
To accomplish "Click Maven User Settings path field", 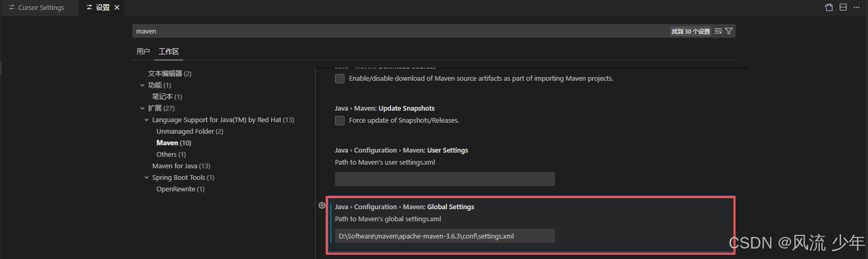I will click(445, 179).
